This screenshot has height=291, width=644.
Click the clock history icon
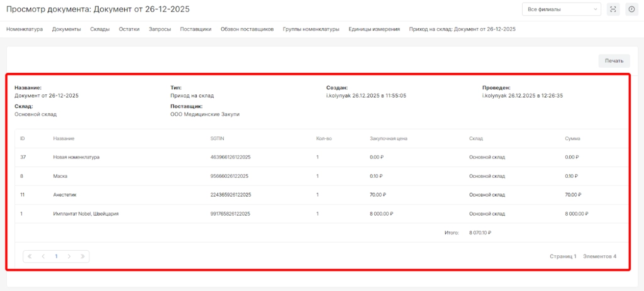(631, 9)
